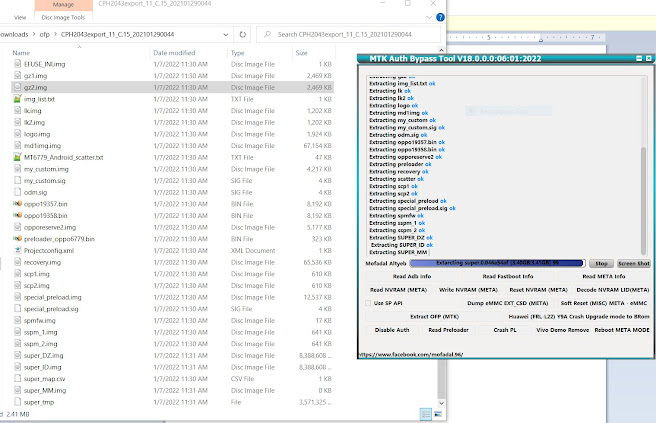Select the super_DZ.img file icon
The image size is (656, 423).
[x=17, y=355]
